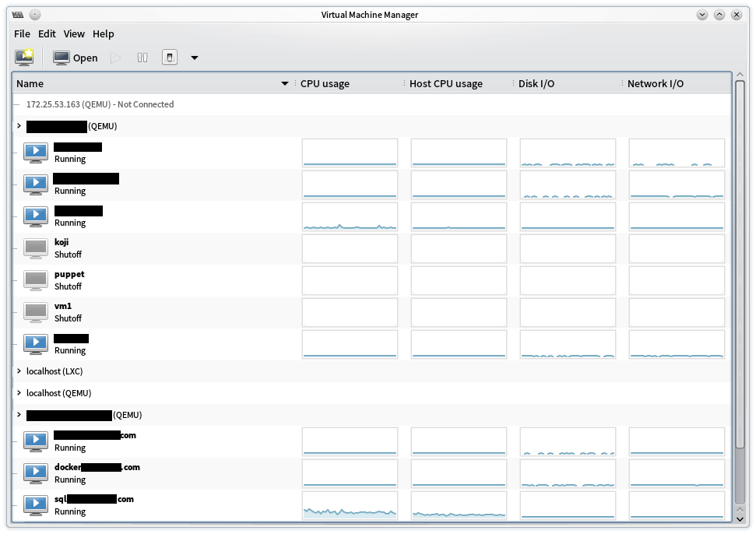The height and width of the screenshot is (534, 756).
Task: Select the running docker VM icon
Action: pyautogui.click(x=36, y=473)
